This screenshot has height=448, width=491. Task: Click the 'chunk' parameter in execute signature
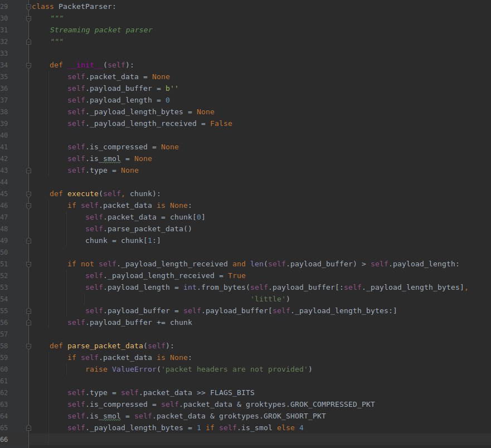pos(141,194)
